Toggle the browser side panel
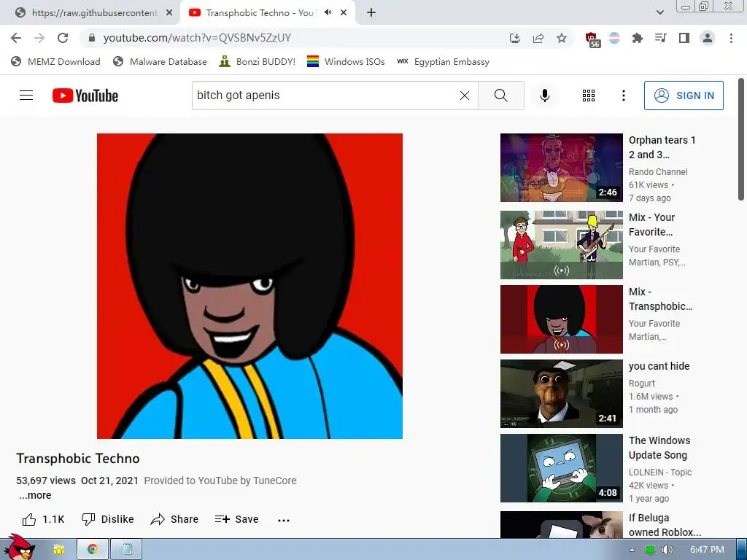747x560 pixels. click(684, 38)
